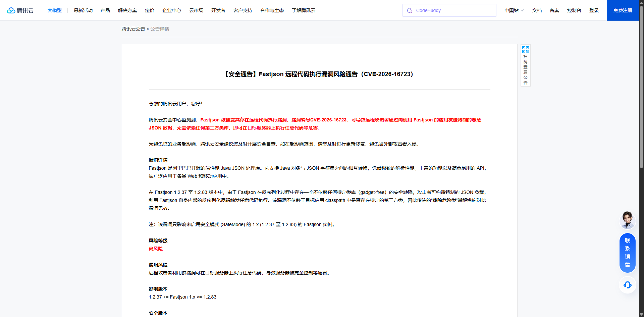644x317 pixels.
Task: Select the 定价 nav item
Action: (150, 10)
